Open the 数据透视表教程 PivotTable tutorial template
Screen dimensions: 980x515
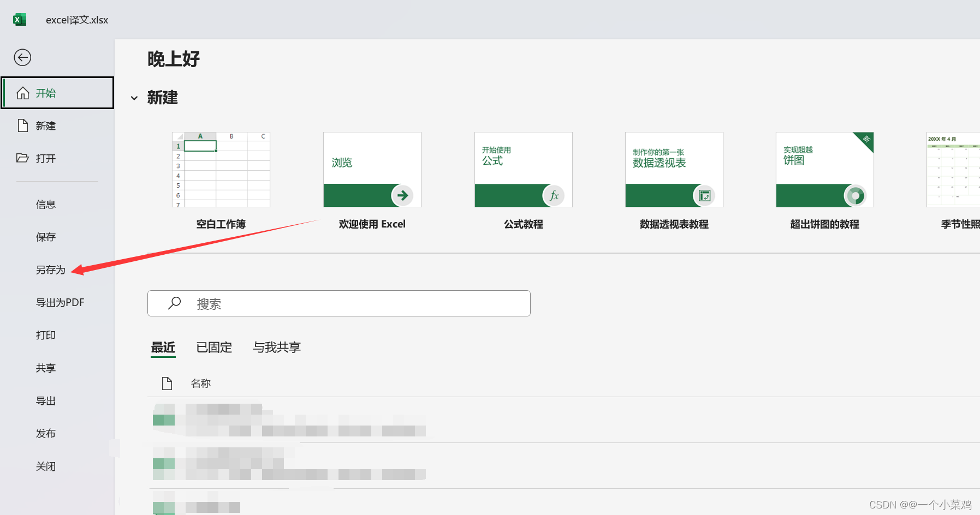pyautogui.click(x=673, y=170)
